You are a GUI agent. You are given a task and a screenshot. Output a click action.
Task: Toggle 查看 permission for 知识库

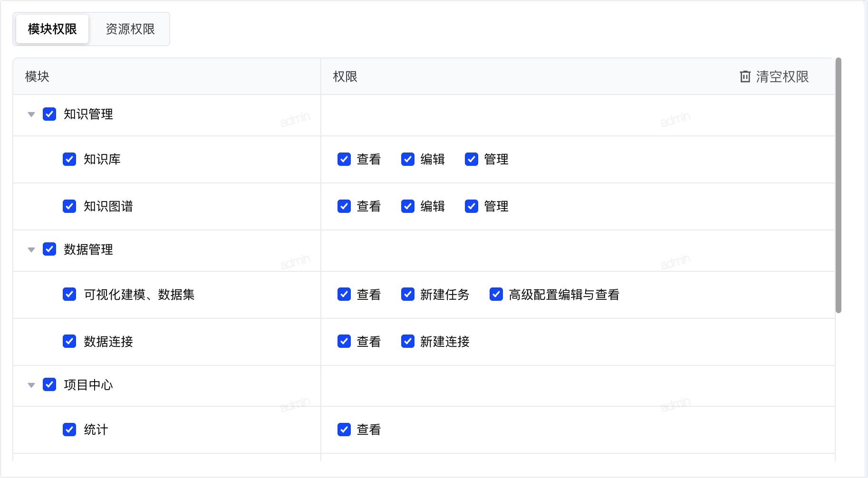click(x=344, y=159)
